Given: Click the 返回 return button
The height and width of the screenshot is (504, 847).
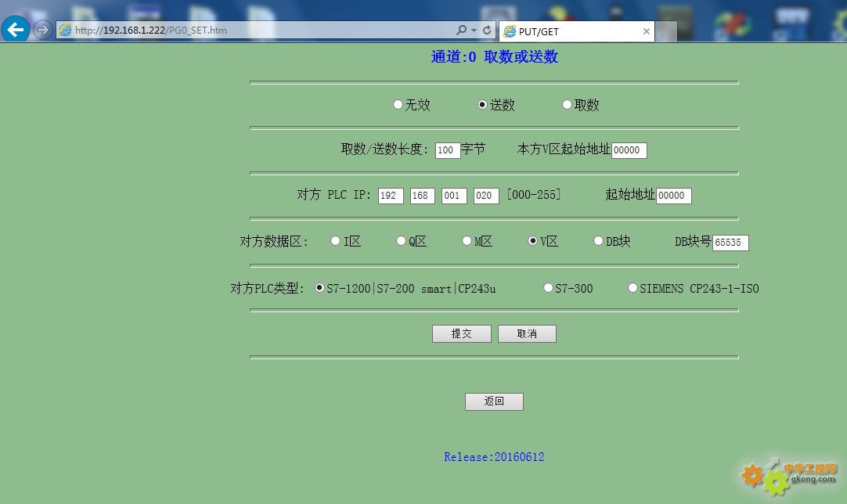Looking at the screenshot, I should click(x=494, y=401).
